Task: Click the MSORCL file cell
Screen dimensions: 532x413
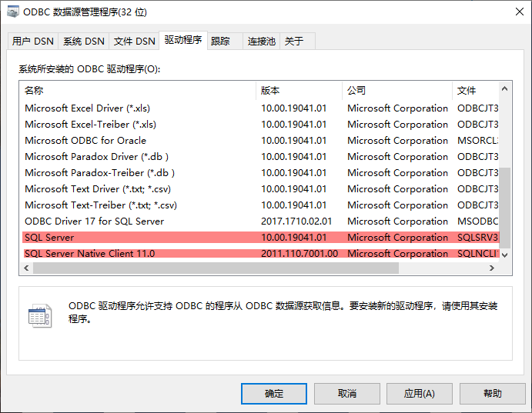Action: pyautogui.click(x=478, y=141)
